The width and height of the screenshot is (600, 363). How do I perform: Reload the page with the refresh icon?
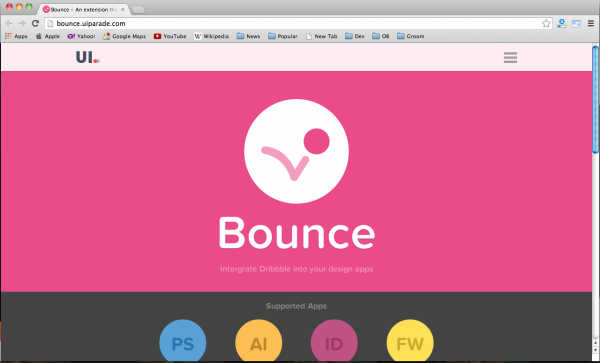[x=35, y=23]
